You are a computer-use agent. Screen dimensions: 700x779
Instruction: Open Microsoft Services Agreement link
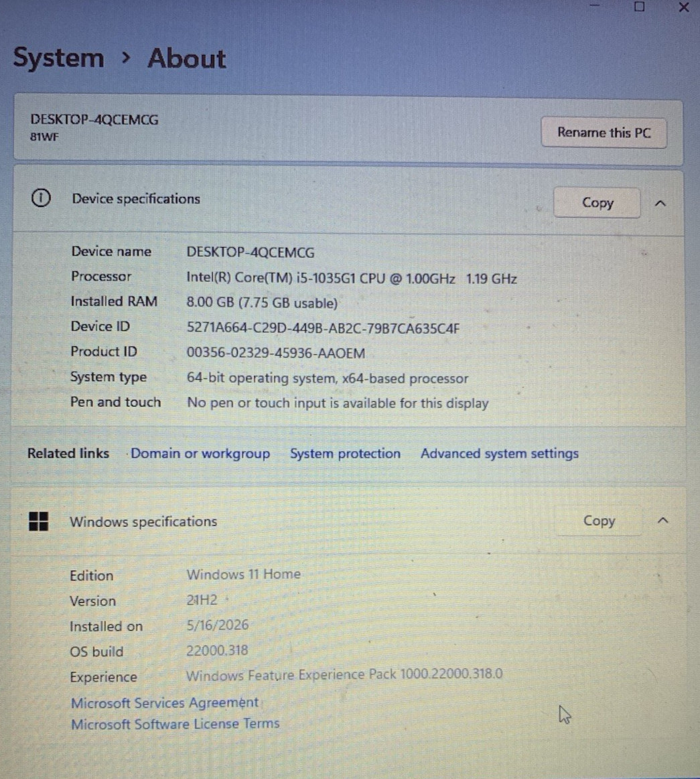click(164, 703)
